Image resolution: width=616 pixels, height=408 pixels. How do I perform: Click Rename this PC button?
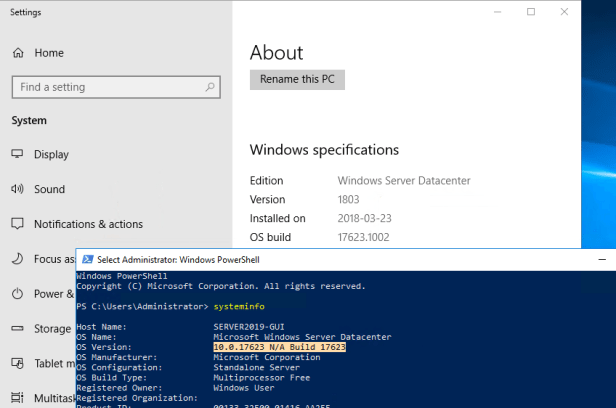pos(297,80)
